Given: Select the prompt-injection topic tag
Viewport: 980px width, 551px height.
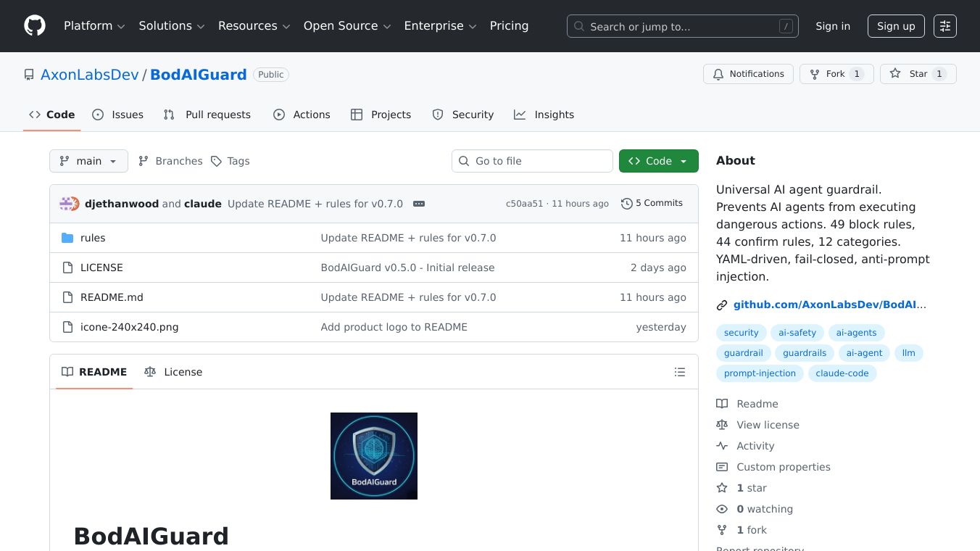Looking at the screenshot, I should (x=759, y=373).
